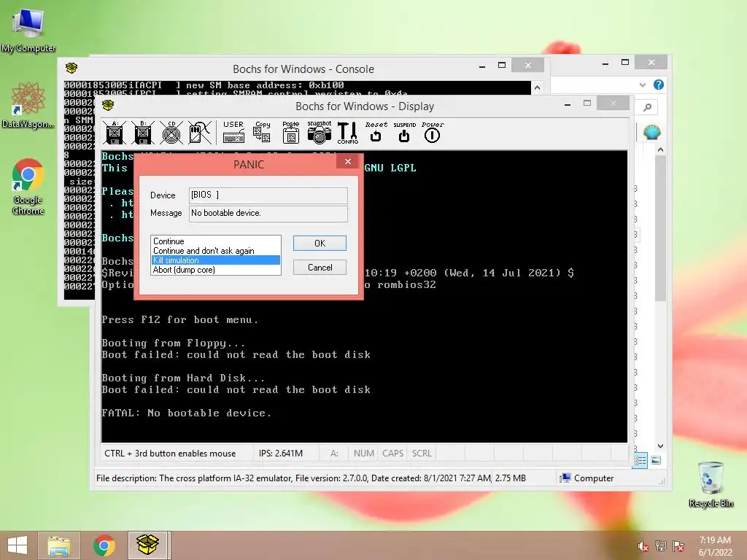
Task: Toggle the mouse capture toolbar icon
Action: [x=200, y=133]
